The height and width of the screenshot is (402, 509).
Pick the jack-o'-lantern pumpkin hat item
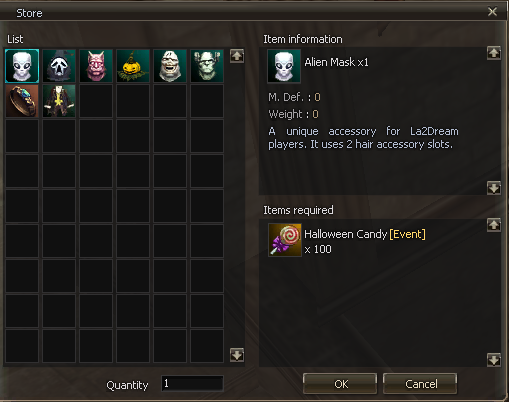133,66
